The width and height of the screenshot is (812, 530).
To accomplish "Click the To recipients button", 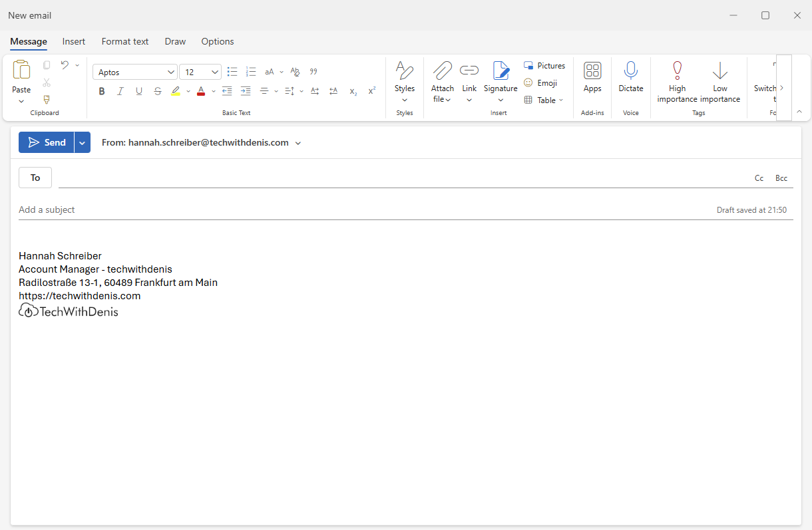I will pos(35,178).
